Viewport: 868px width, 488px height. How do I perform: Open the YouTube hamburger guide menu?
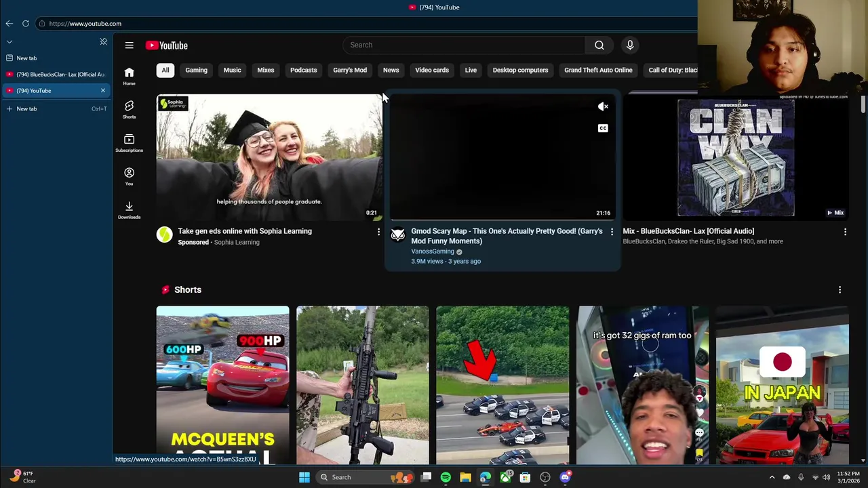(x=129, y=45)
